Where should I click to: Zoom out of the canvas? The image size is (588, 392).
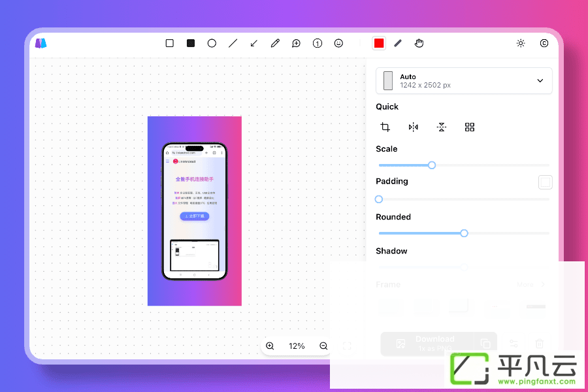point(323,346)
